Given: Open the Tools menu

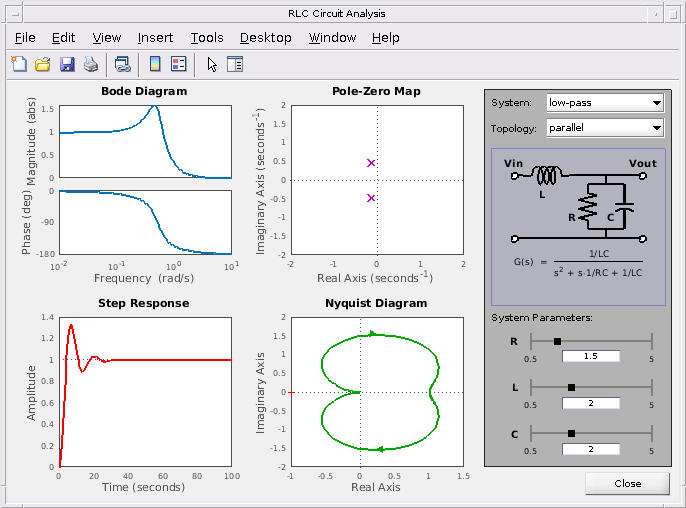Looking at the screenshot, I should click(207, 38).
